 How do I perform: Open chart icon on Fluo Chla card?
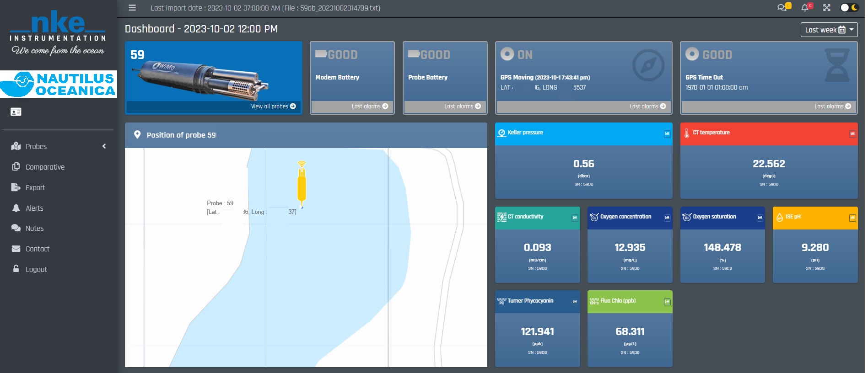pos(667,302)
